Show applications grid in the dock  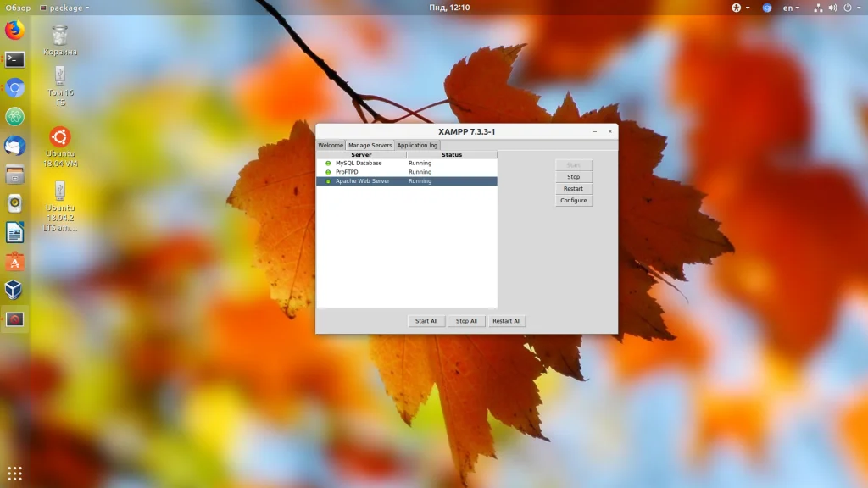(14, 473)
